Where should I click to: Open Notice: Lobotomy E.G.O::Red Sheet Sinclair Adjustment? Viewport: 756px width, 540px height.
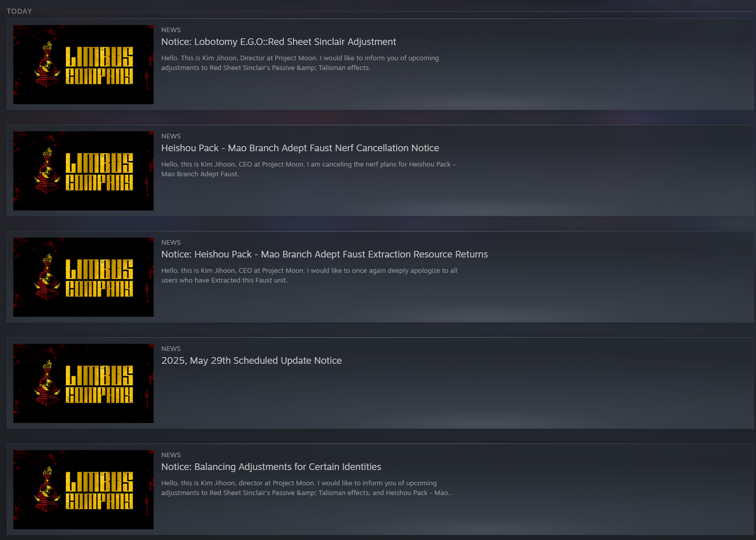(x=279, y=42)
